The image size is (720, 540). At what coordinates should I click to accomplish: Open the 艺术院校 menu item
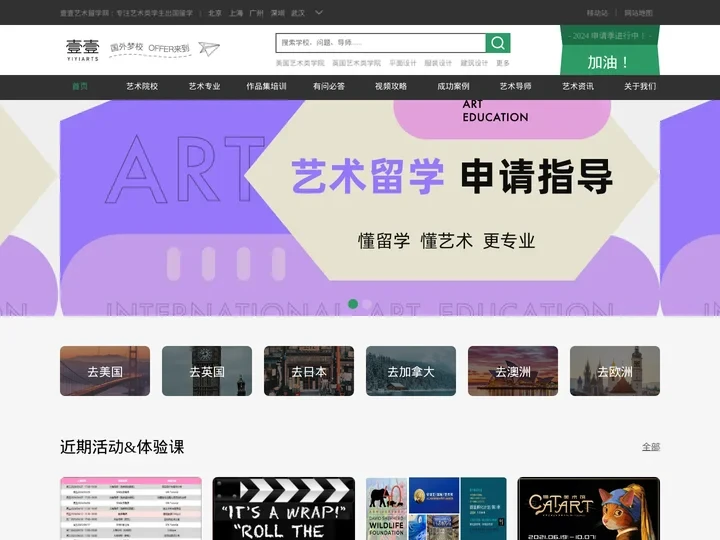[142, 86]
